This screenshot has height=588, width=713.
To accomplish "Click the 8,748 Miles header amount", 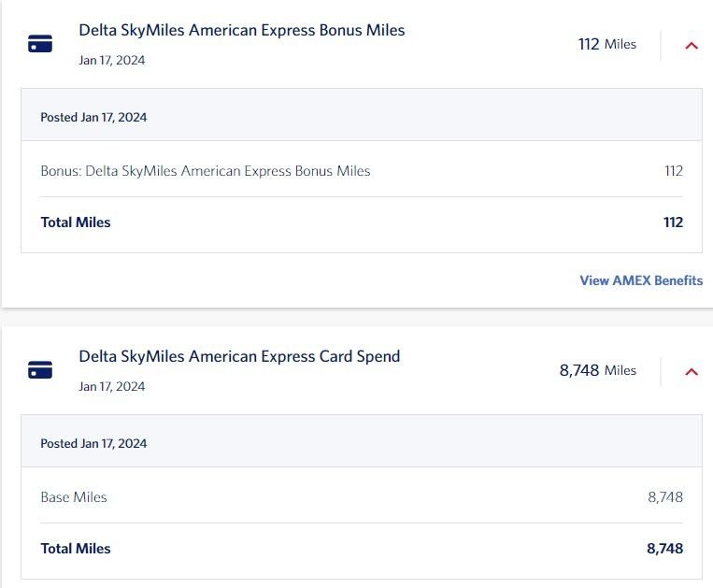I will (597, 370).
